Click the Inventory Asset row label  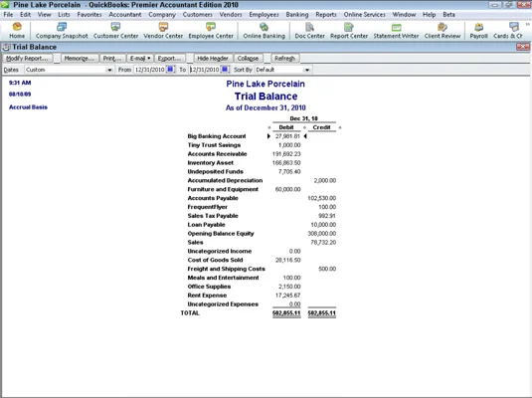point(211,162)
